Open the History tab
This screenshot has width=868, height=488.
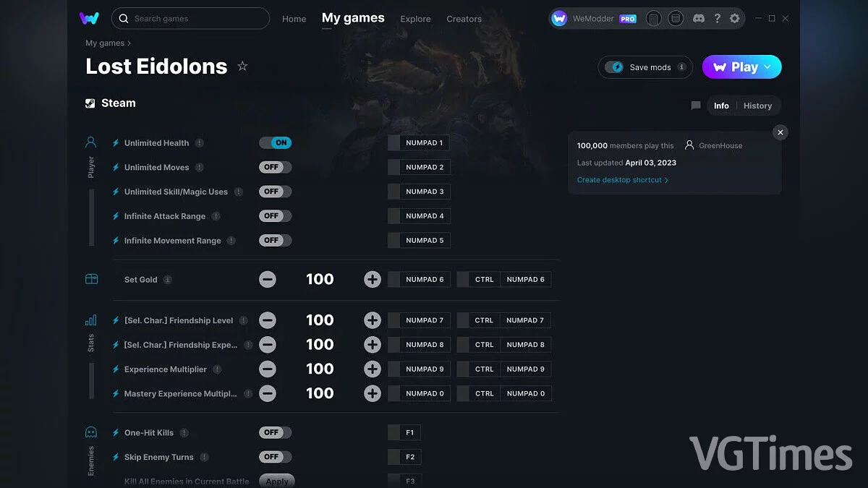point(757,106)
